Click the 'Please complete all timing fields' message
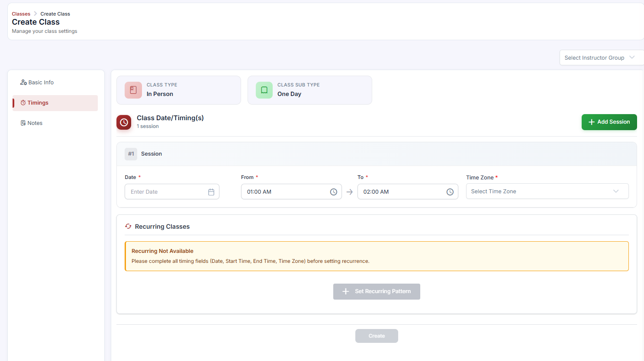 point(251,261)
